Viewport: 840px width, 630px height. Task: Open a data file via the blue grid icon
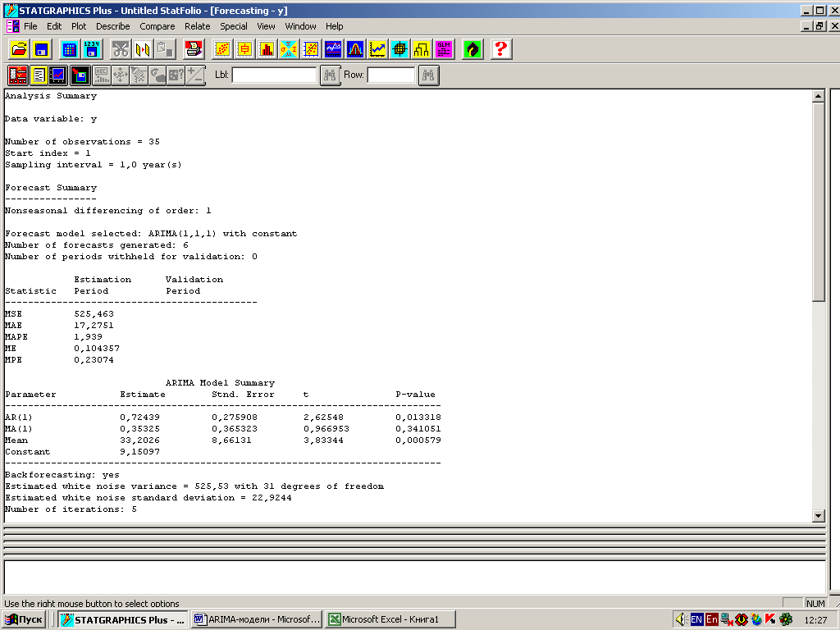[x=69, y=49]
